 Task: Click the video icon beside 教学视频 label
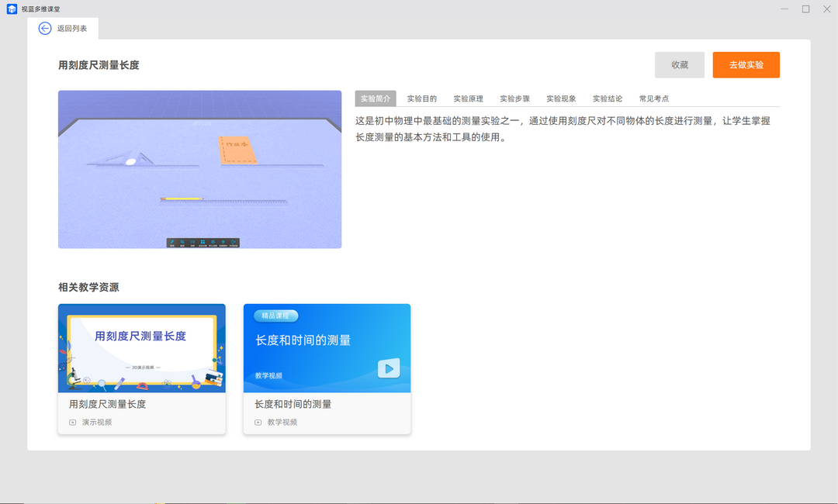point(257,422)
